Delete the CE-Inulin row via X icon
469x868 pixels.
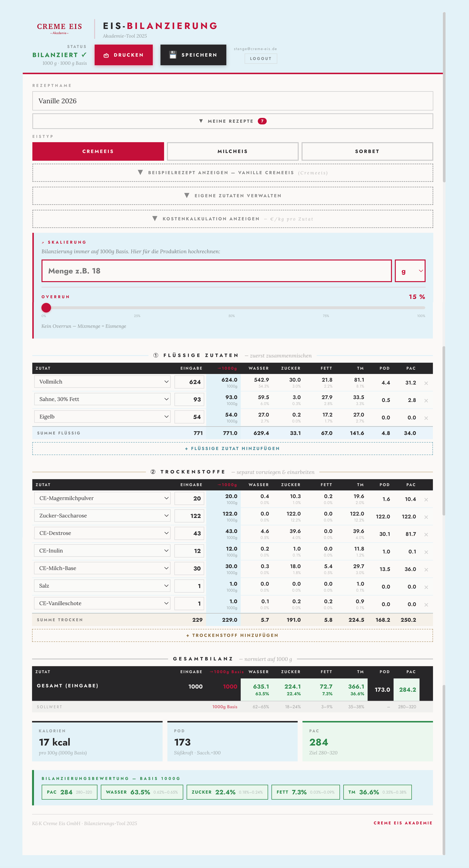tap(426, 552)
